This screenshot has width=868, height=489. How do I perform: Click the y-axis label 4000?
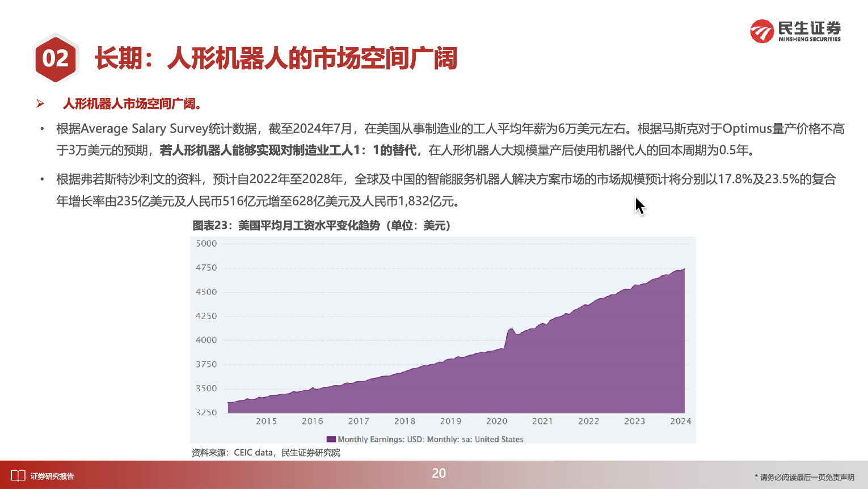coord(207,340)
